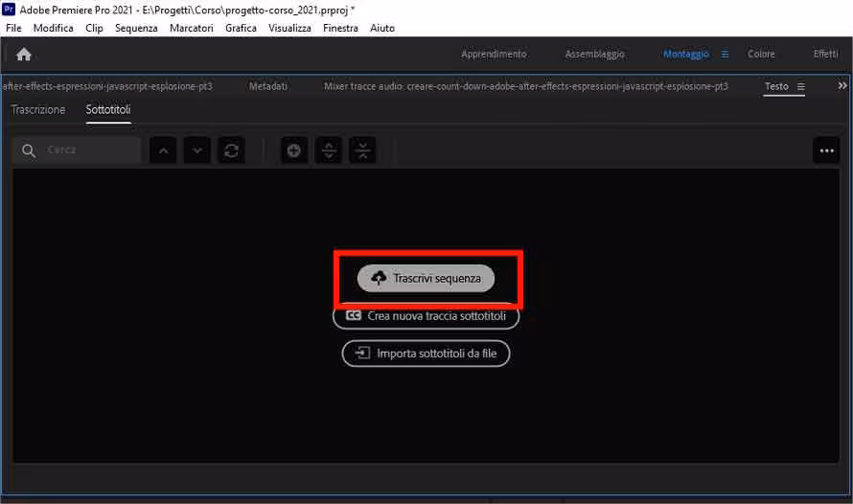
Task: Select the Testo panel tab
Action: click(777, 86)
